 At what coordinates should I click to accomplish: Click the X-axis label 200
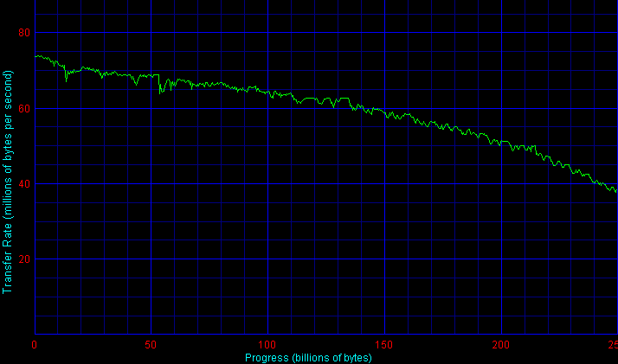[x=500, y=345]
